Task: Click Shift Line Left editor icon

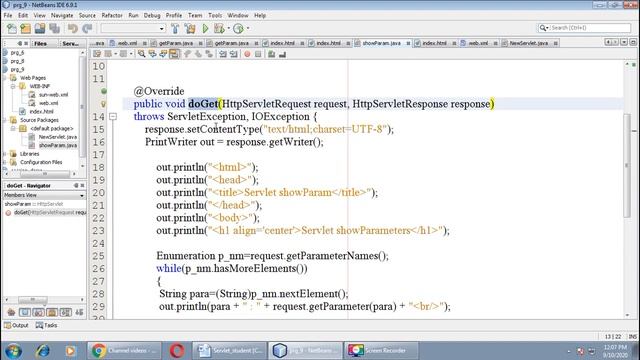Action: point(223,54)
